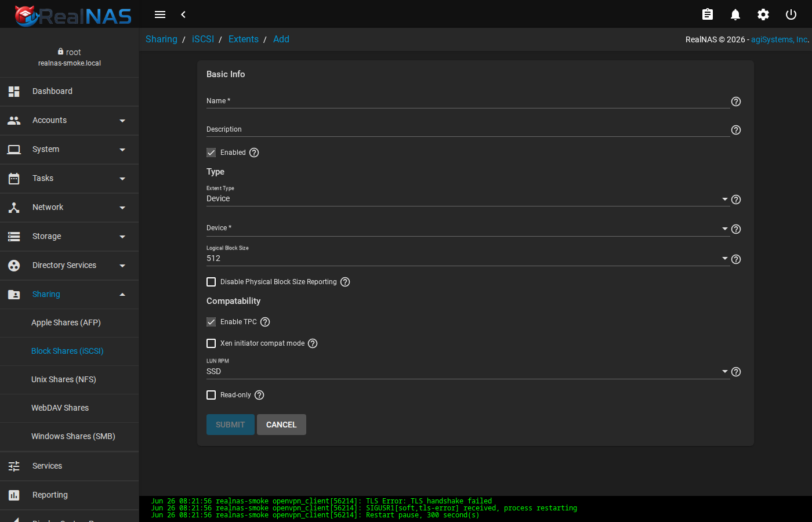This screenshot has width=812, height=522.
Task: Expand the Tasks menu arrow
Action: pos(122,179)
